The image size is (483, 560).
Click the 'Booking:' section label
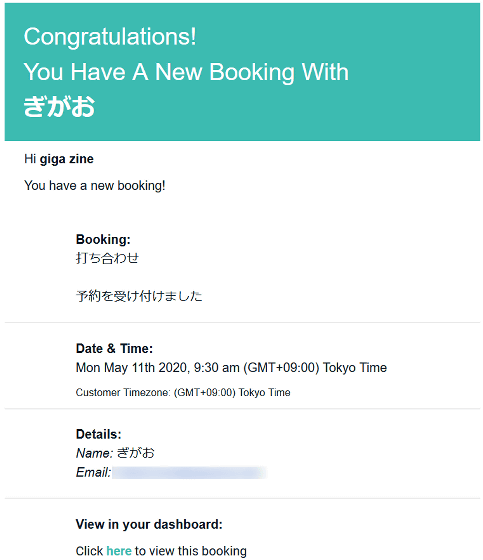click(x=103, y=239)
